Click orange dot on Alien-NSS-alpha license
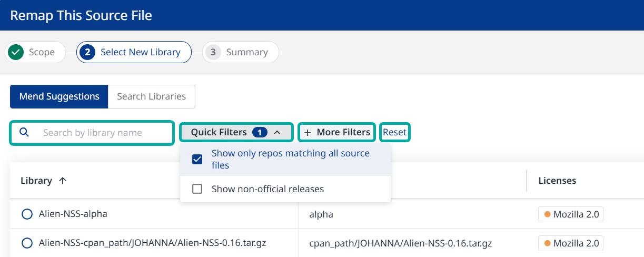Image resolution: width=644 pixels, height=257 pixels. (547, 214)
